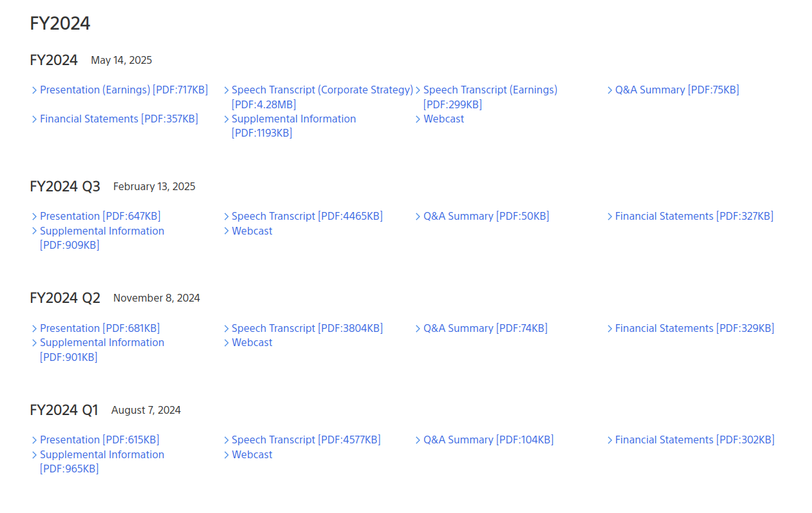Click the date 'February 13, 2025'
Image resolution: width=812 pixels, height=513 pixels.
point(154,187)
